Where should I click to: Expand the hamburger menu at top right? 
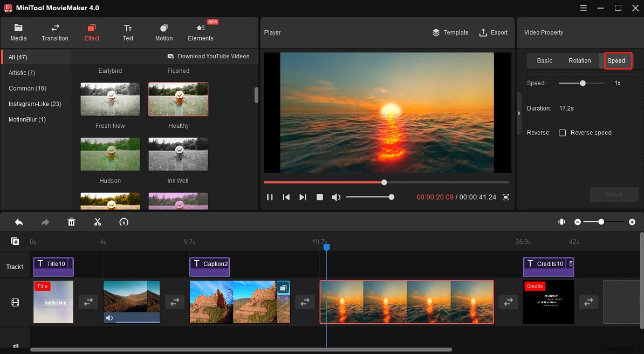coord(583,8)
